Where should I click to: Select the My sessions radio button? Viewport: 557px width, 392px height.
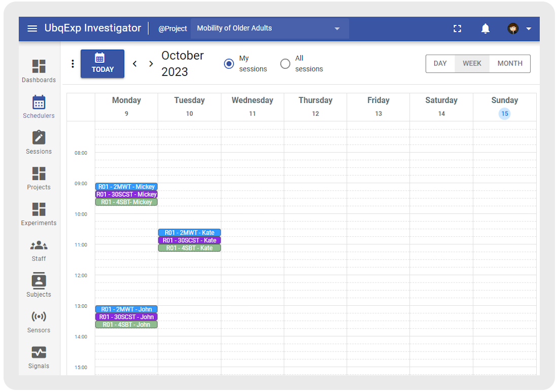tap(229, 63)
